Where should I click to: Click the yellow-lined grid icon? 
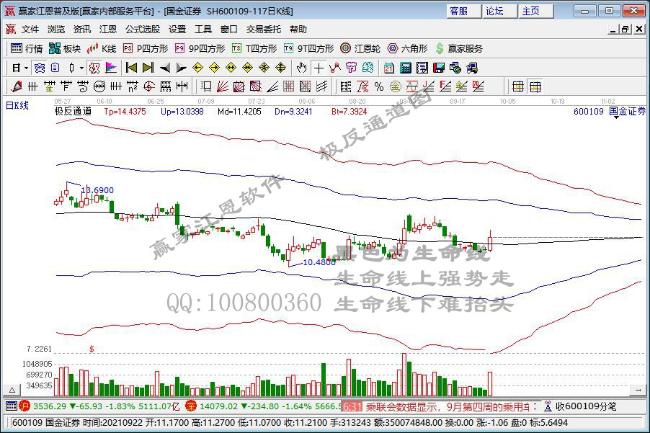pyautogui.click(x=535, y=87)
